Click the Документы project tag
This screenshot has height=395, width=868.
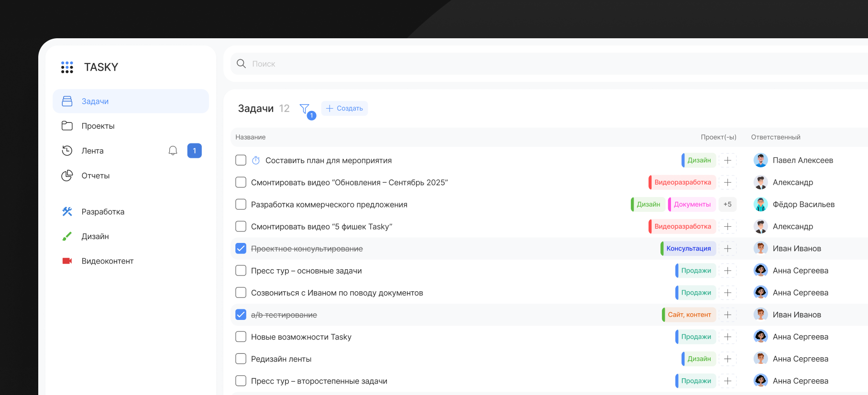click(x=692, y=204)
